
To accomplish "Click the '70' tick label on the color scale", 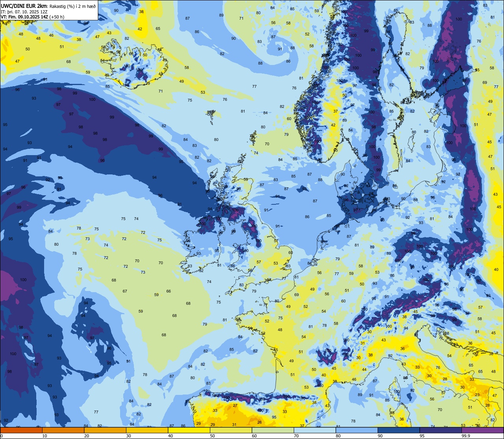I will click(296, 436).
